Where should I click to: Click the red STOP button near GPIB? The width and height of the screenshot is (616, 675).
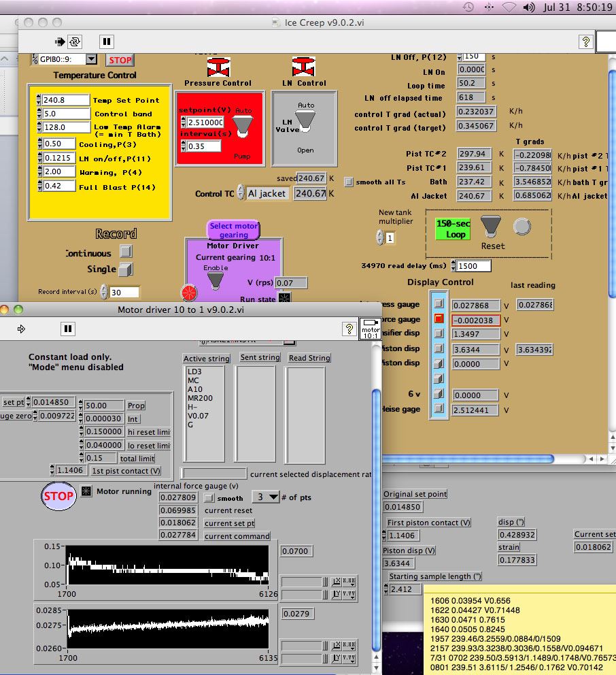pyautogui.click(x=120, y=60)
